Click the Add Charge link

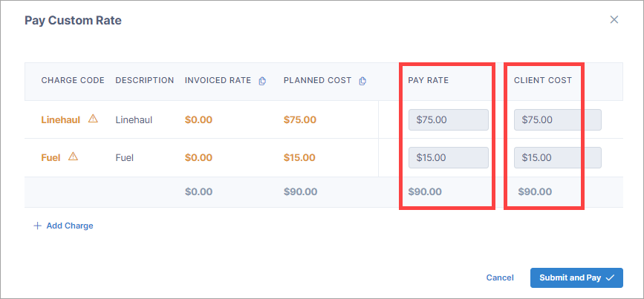pyautogui.click(x=70, y=226)
